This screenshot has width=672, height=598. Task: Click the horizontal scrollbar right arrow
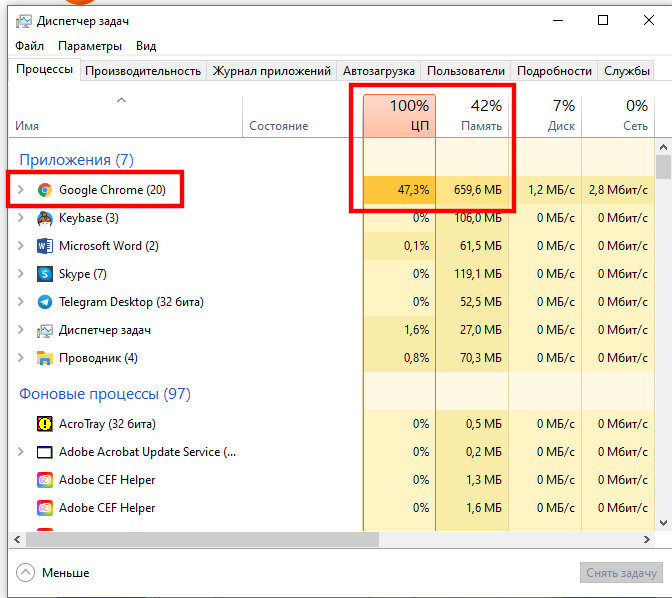647,540
